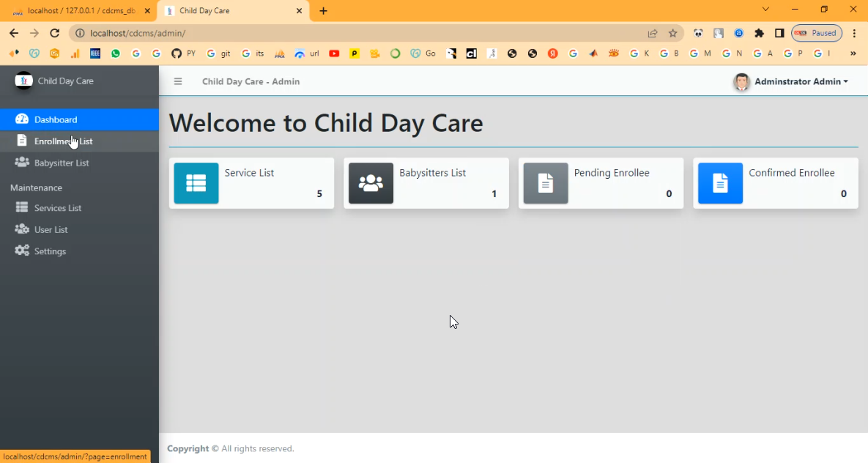This screenshot has width=868, height=463.
Task: Click the Copyright footer text
Action: pos(230,448)
